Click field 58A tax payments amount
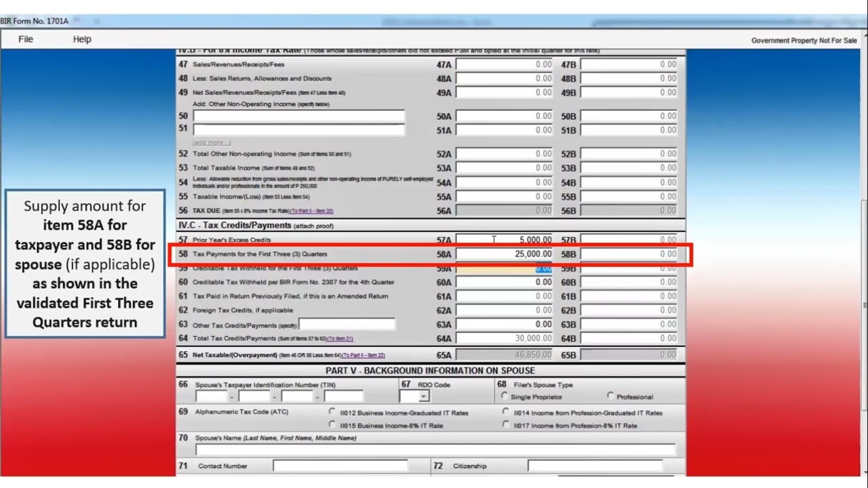 pos(505,254)
